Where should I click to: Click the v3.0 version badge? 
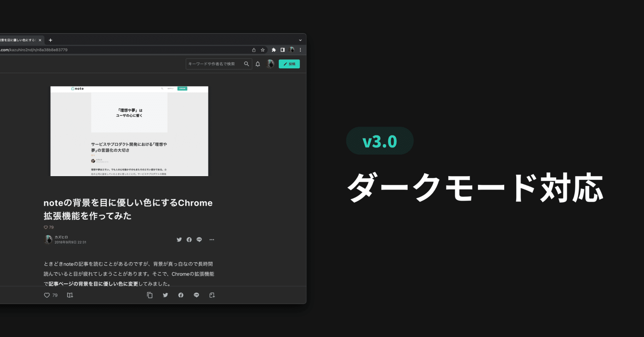pyautogui.click(x=380, y=141)
